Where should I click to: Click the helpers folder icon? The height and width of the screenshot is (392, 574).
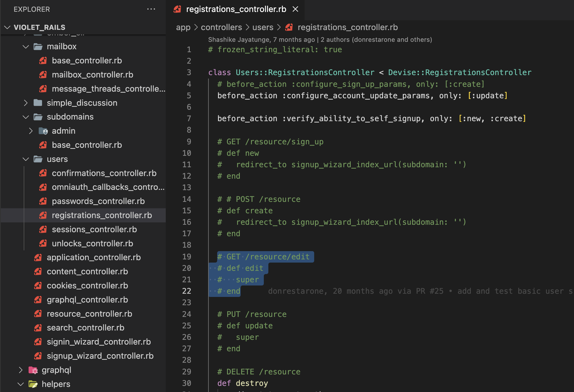tap(33, 384)
